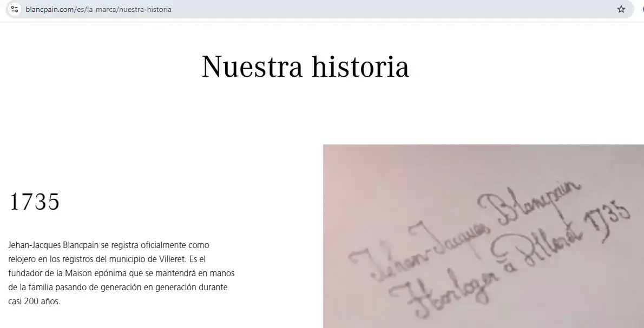This screenshot has width=644, height=328.
Task: Bookmark this page with the star icon
Action: [x=621, y=9]
